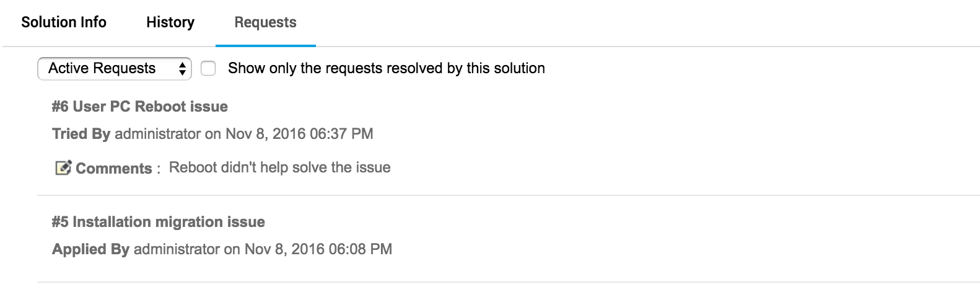The height and width of the screenshot is (284, 980).
Task: Click administrator name in the Tried By line
Action: pos(158,134)
